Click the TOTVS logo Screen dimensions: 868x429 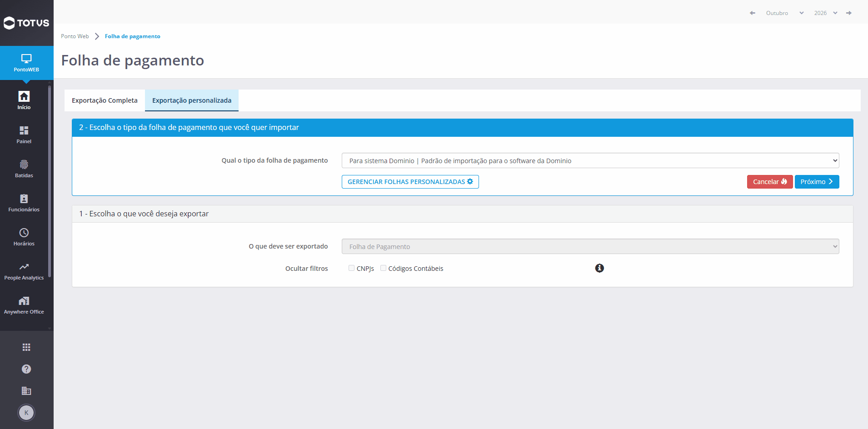(x=26, y=23)
